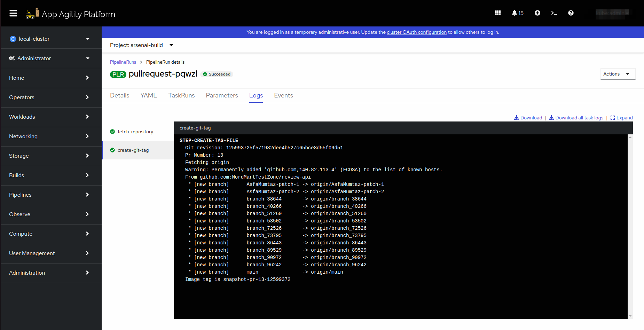
Task: Select the create-git-tag success check icon
Action: (x=112, y=150)
